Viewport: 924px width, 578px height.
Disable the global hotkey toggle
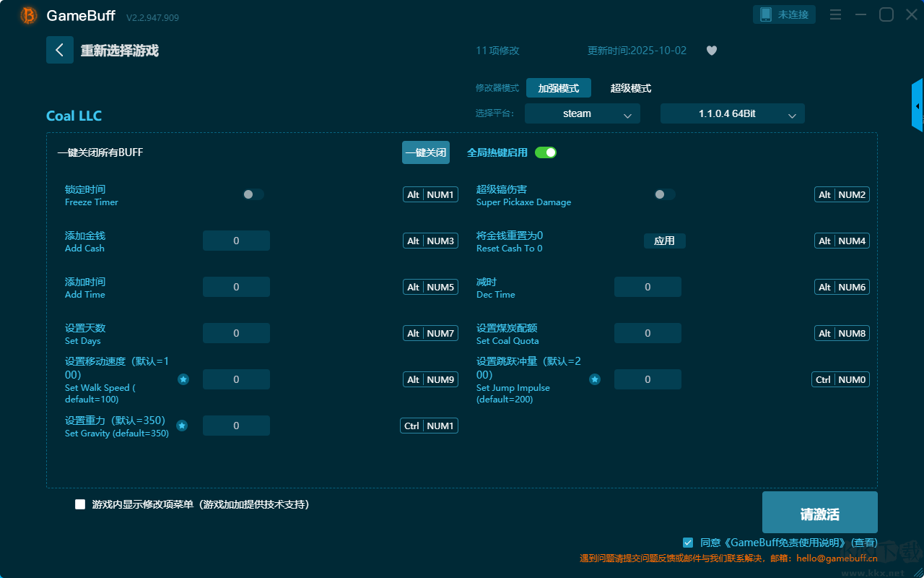[x=546, y=152]
